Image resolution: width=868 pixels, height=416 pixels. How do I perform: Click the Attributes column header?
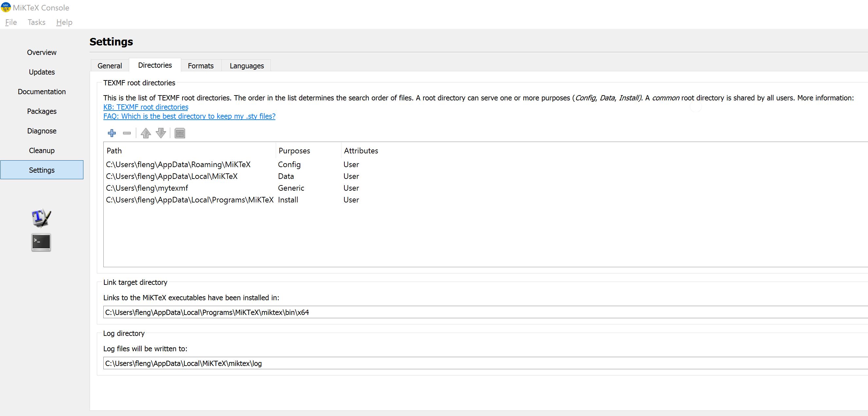(361, 150)
